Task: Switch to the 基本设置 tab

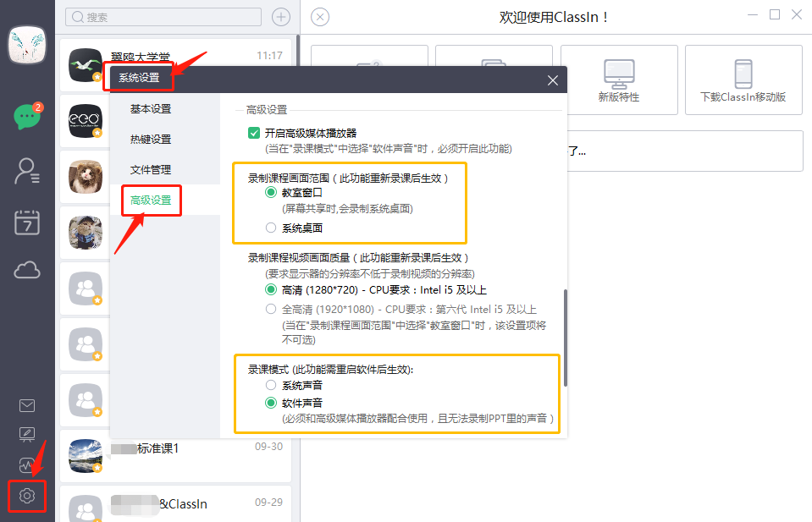Action: (x=151, y=109)
